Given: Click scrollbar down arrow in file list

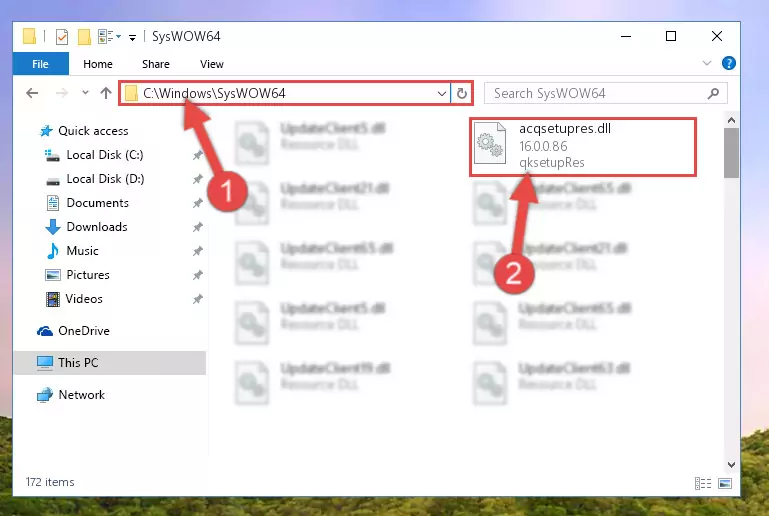Looking at the screenshot, I should pyautogui.click(x=731, y=464).
